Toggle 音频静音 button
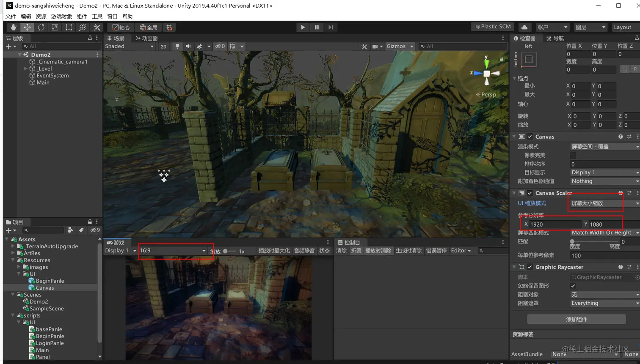The width and height of the screenshot is (640, 364). 304,251
